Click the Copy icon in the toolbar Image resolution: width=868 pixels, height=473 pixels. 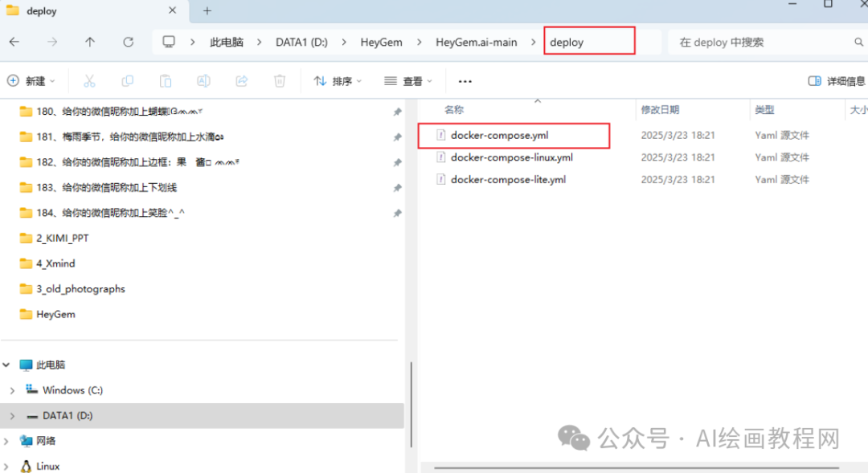(x=127, y=81)
